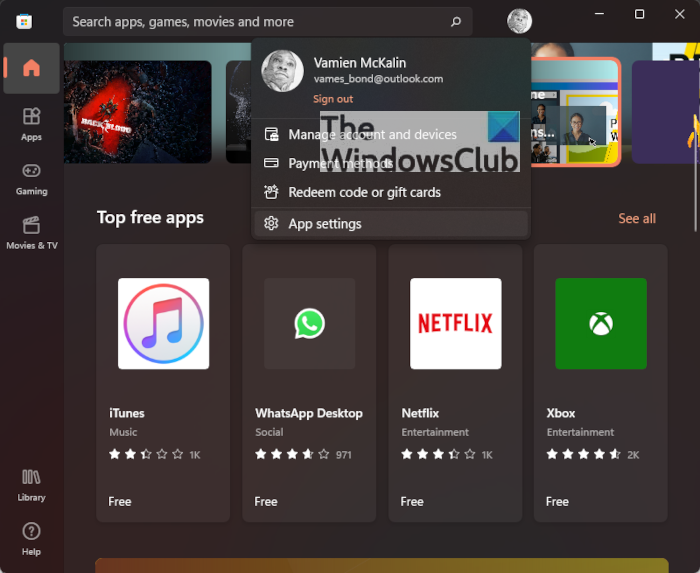The width and height of the screenshot is (700, 573).
Task: Click the iTunes star rating
Action: tap(146, 454)
